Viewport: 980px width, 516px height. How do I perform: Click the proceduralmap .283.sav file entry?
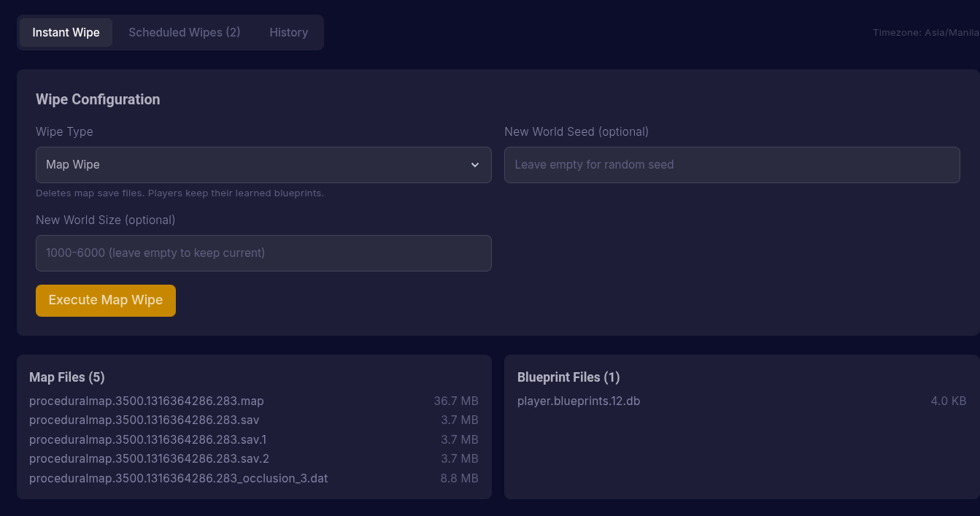coord(144,420)
